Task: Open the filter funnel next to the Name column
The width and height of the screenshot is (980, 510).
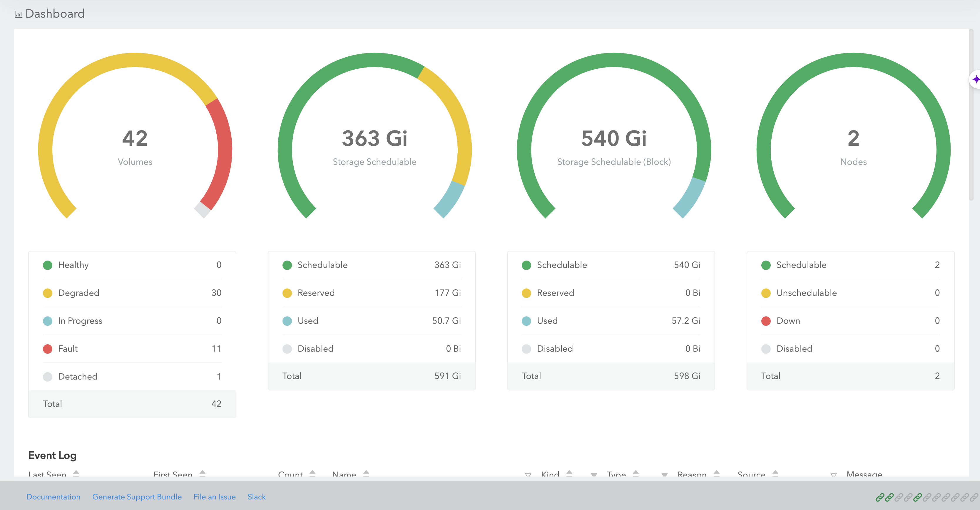Action: (x=529, y=475)
